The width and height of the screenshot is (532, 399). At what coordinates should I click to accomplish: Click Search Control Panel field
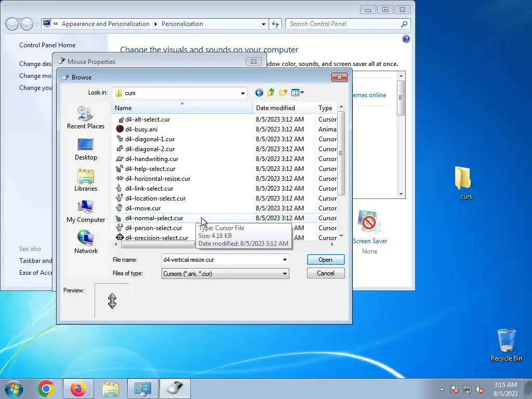(344, 24)
